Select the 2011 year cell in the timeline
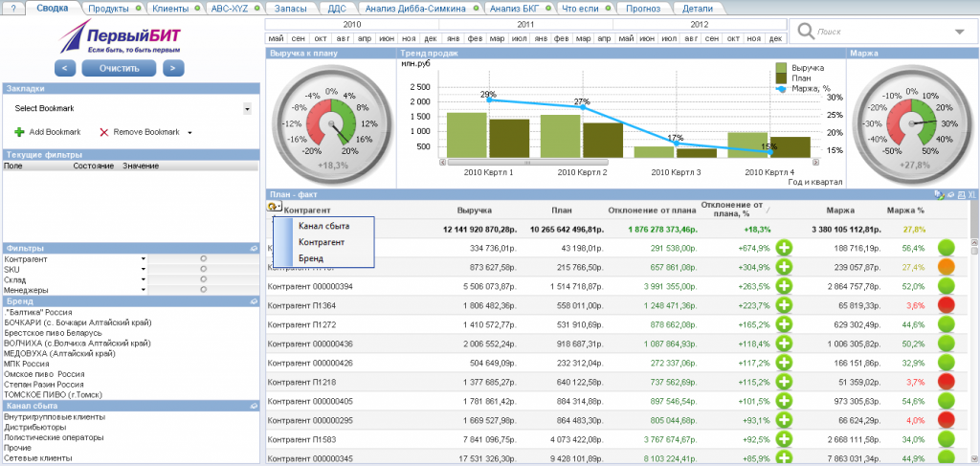The image size is (980, 466). pyautogui.click(x=525, y=25)
